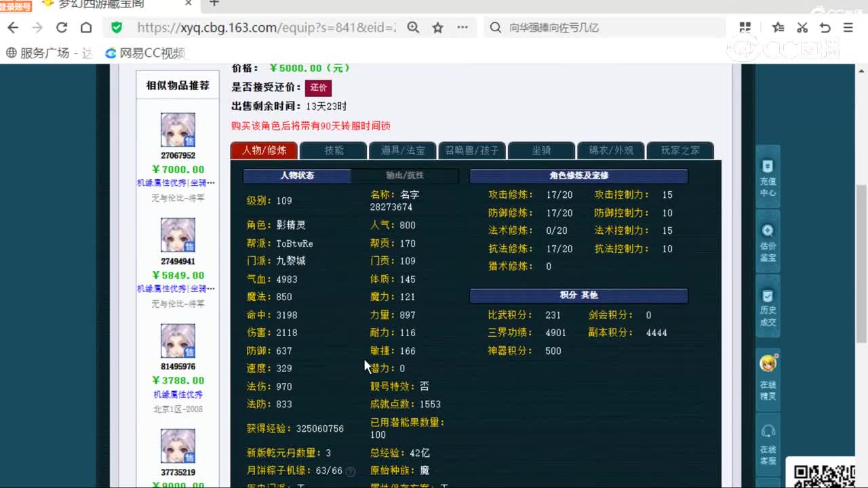Select the 人物状态 sub-tab
The image size is (868, 488).
(297, 176)
